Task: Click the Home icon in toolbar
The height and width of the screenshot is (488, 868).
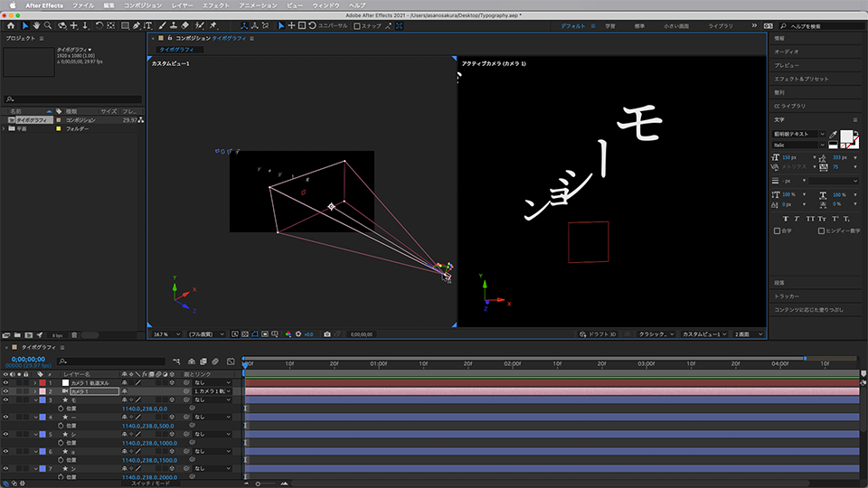Action: [x=10, y=25]
